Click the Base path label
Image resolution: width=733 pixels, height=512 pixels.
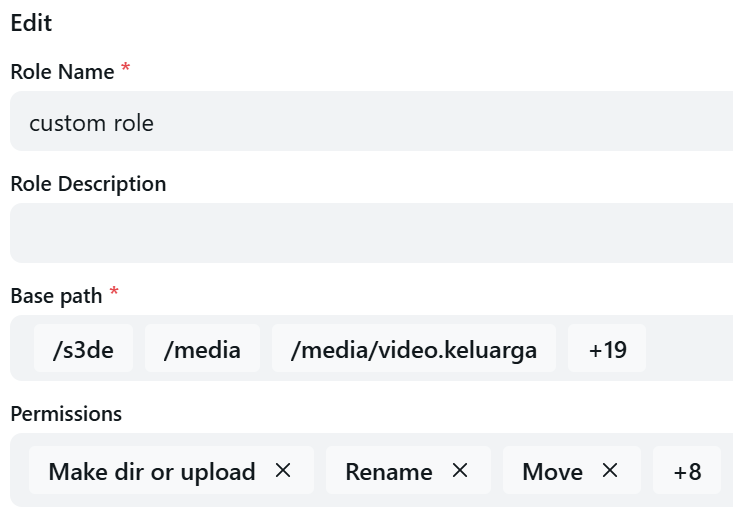point(56,296)
